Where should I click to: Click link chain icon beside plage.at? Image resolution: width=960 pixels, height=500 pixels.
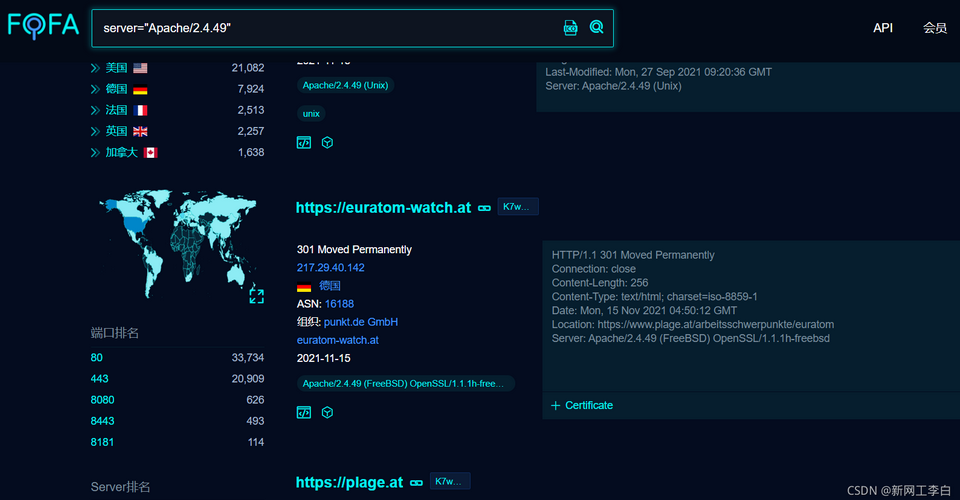(x=416, y=483)
